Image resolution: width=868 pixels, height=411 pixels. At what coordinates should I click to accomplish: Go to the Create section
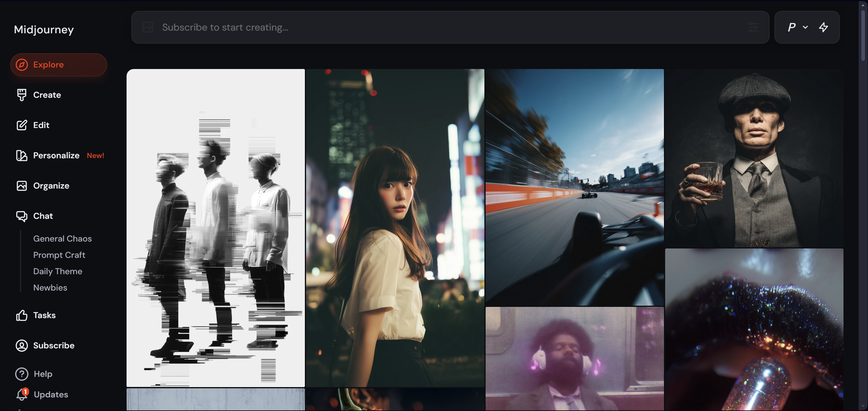(x=47, y=95)
